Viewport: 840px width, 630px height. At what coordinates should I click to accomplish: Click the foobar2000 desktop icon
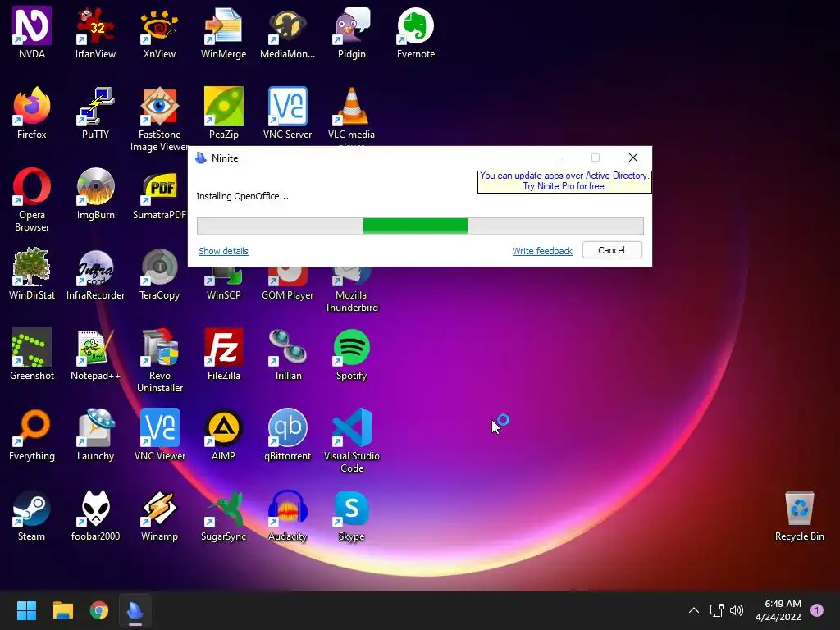[x=95, y=508]
